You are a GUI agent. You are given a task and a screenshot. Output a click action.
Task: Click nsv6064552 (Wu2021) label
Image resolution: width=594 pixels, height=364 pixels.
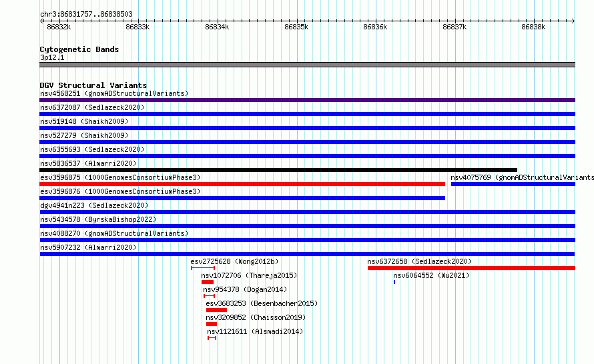click(x=431, y=275)
